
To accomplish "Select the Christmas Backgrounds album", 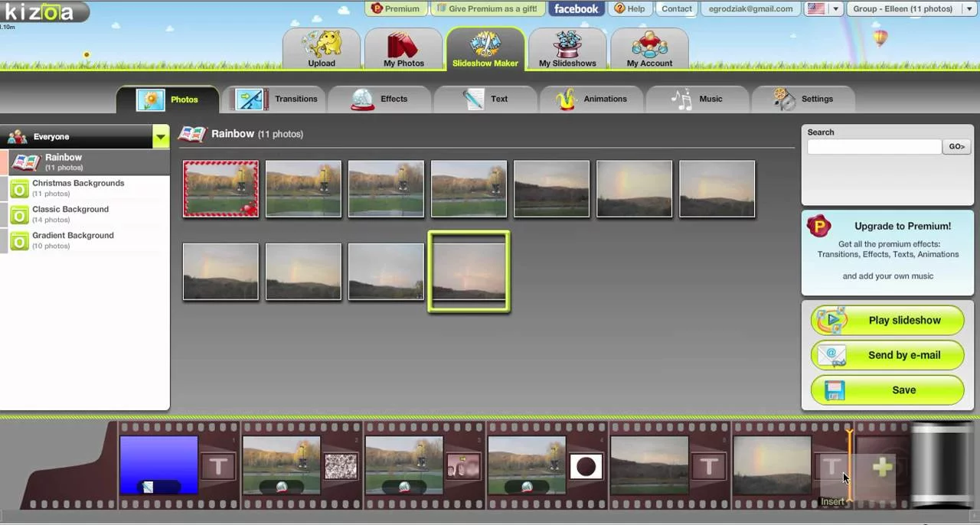I will [x=77, y=187].
